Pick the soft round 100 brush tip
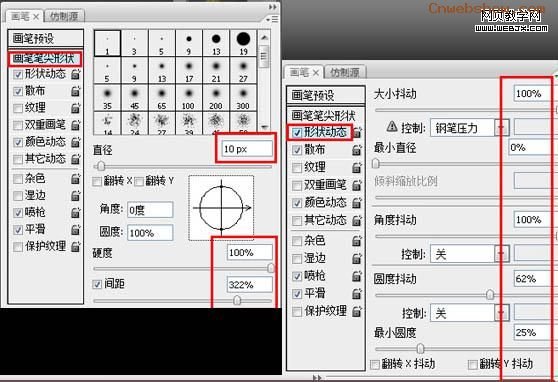The height and width of the screenshot is (382, 558). 189,97
